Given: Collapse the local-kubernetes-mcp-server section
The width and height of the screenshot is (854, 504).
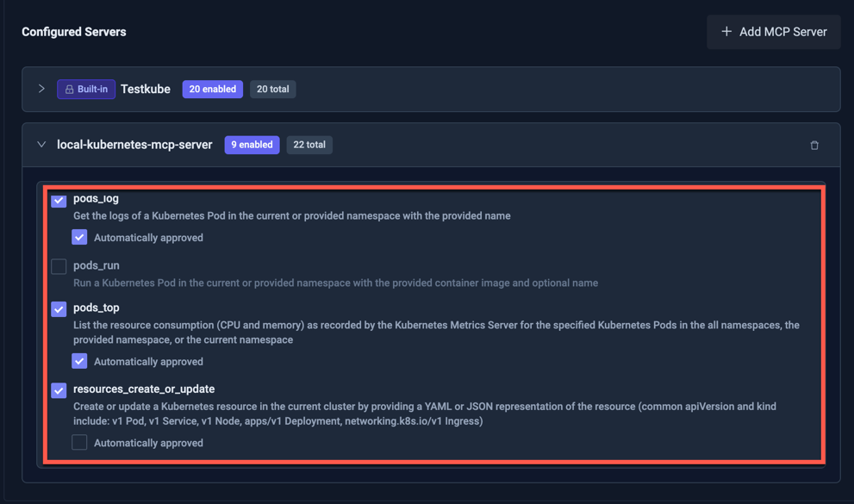Looking at the screenshot, I should pyautogui.click(x=41, y=145).
